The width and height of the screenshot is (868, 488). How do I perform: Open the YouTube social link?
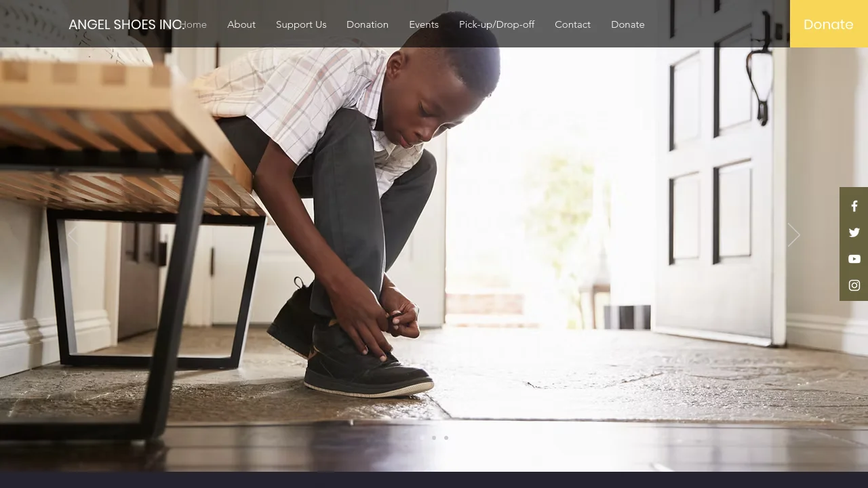pos(854,259)
